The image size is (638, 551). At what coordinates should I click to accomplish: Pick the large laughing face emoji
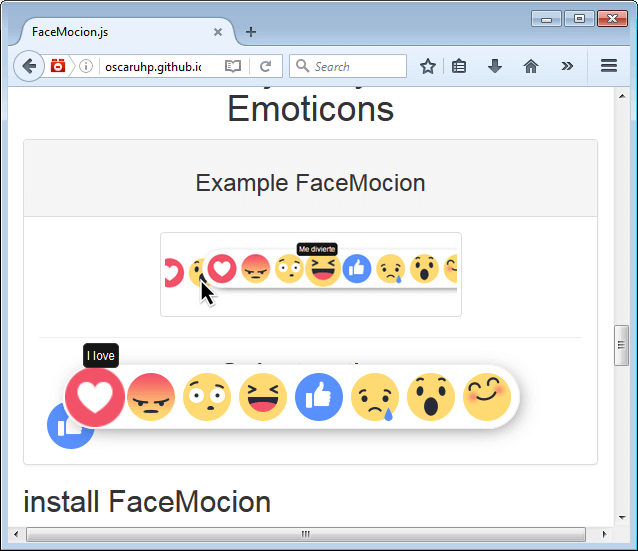[x=263, y=397]
